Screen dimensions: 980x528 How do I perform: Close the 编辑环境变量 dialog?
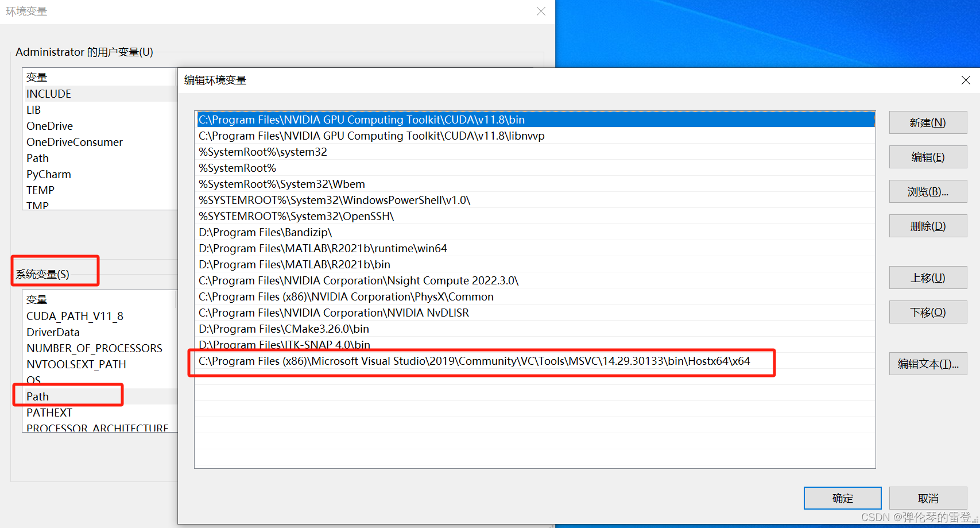pos(966,80)
